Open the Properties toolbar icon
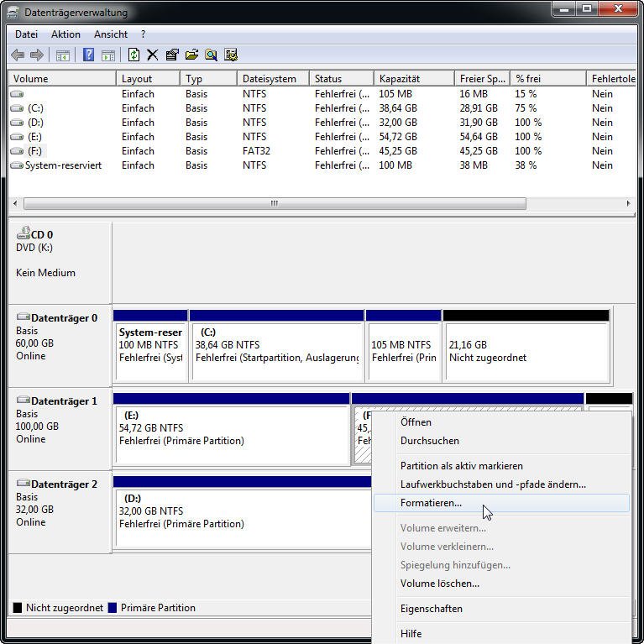 pos(172,55)
